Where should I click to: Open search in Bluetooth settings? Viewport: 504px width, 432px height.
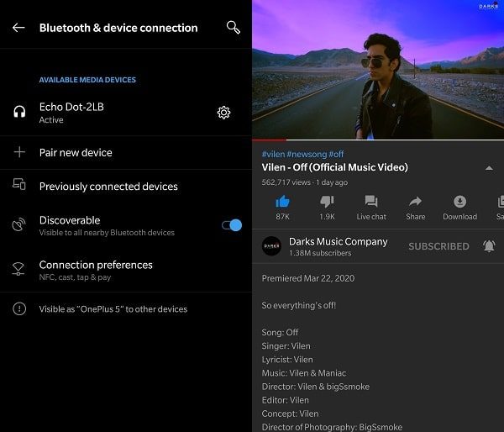point(233,28)
